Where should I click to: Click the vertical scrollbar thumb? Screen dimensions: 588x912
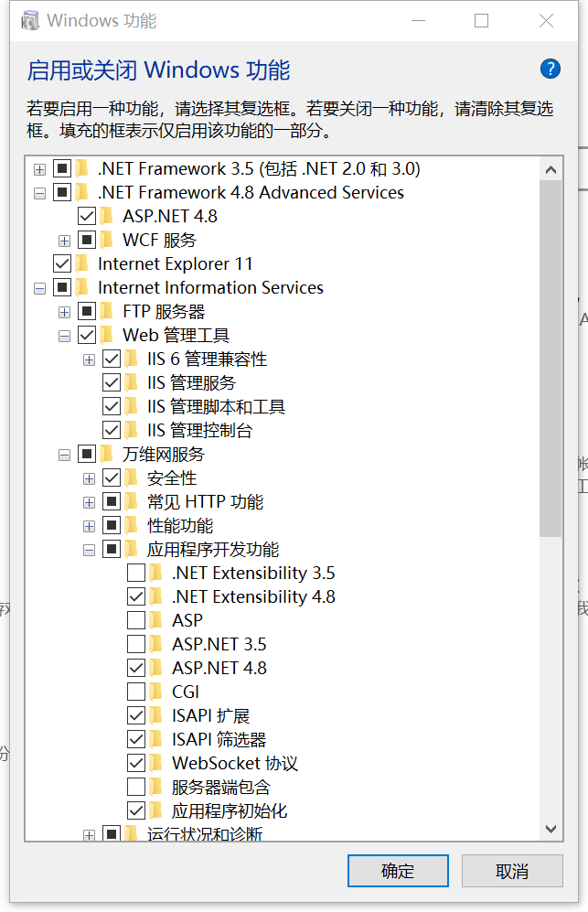551,359
